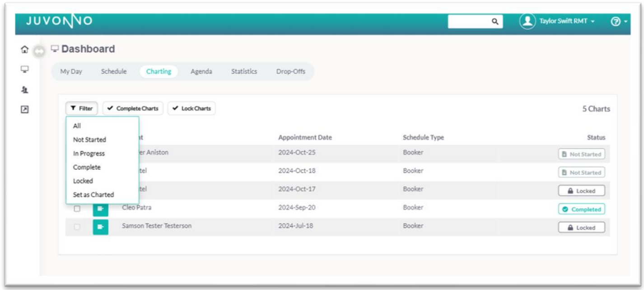Click the Lock Charts button
644x290 pixels.
pos(191,108)
